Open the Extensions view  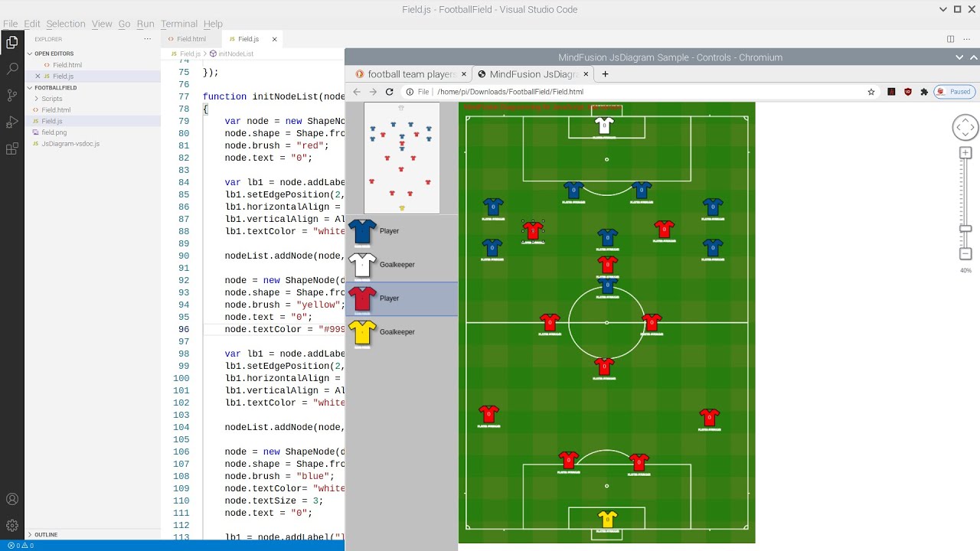[x=12, y=148]
